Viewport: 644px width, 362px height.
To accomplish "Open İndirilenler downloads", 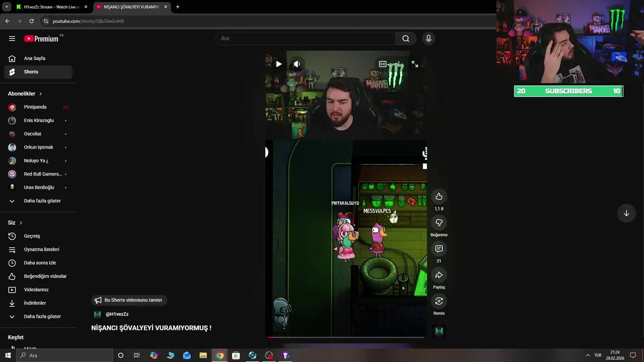I will [x=38, y=303].
